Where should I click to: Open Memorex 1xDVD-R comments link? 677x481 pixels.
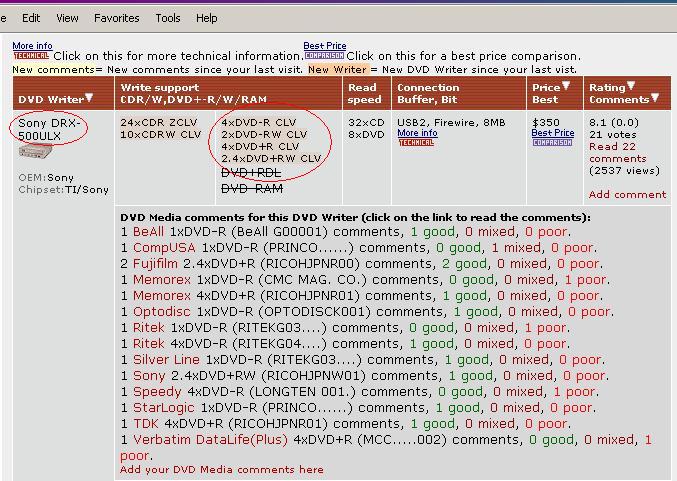(x=161, y=280)
